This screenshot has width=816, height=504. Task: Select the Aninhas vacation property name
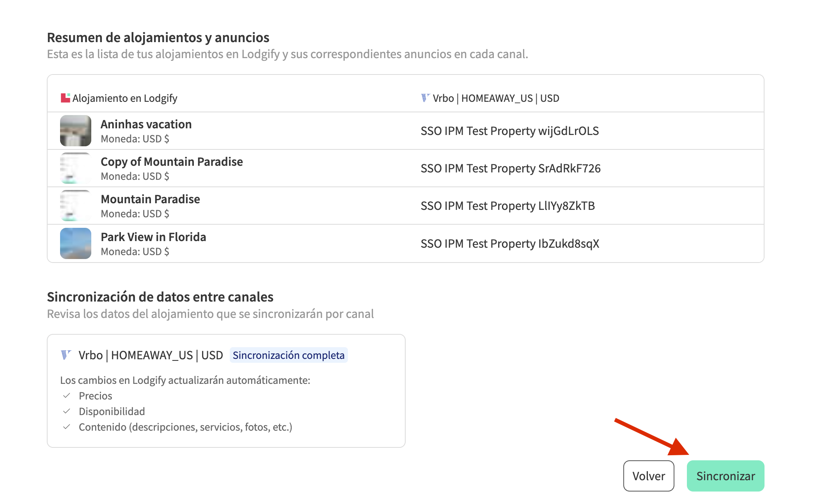pyautogui.click(x=146, y=124)
